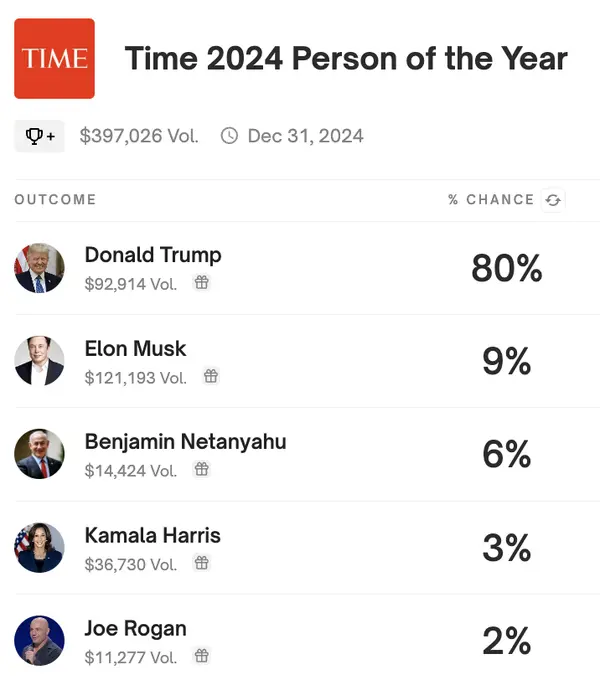Click gift icon in Kamala Harris row

[201, 563]
